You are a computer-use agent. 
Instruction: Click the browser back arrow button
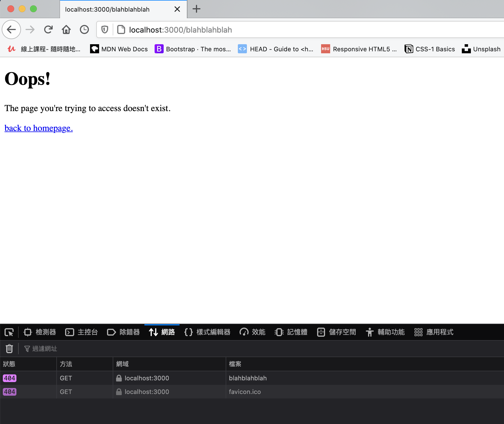(x=11, y=29)
